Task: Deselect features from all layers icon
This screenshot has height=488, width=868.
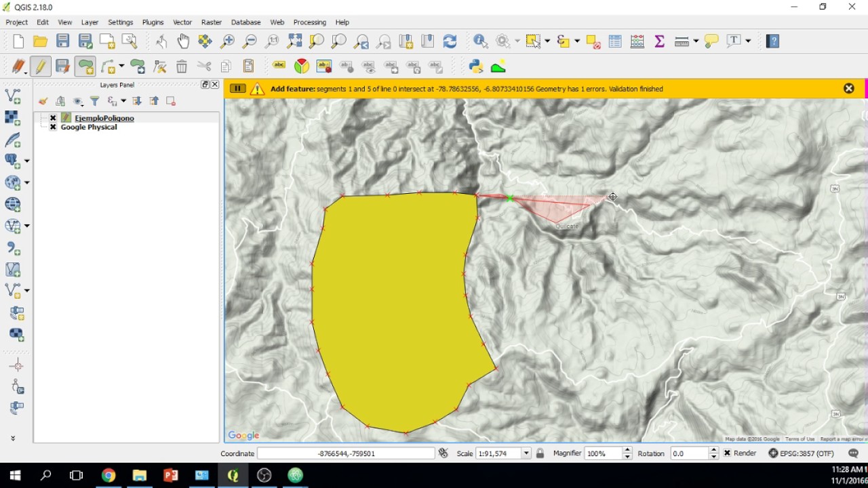Action: pos(593,41)
